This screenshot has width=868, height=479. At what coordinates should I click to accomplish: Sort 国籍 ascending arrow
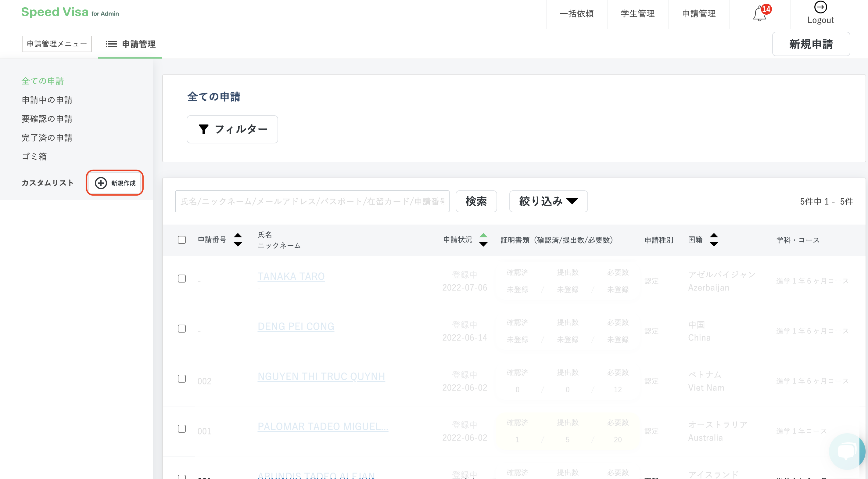tap(714, 235)
